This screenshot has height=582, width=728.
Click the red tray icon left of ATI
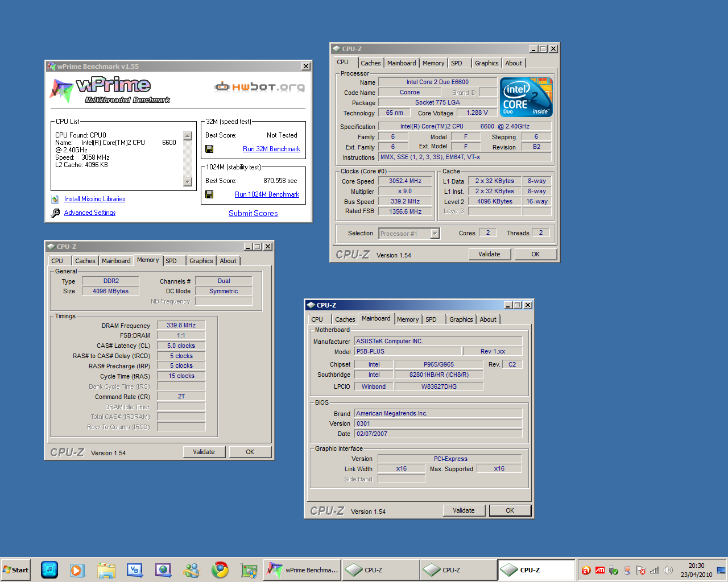(x=586, y=570)
